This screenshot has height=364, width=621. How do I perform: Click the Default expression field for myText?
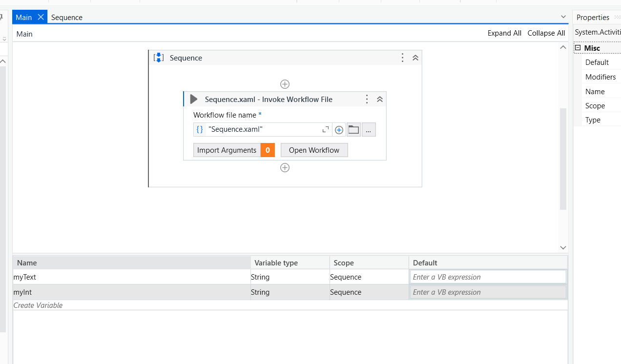(x=487, y=276)
